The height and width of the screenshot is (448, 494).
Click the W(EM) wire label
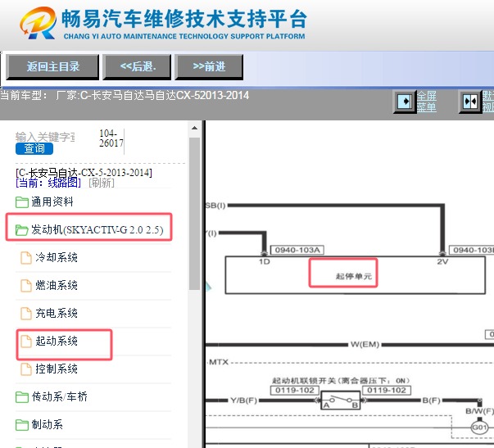tap(365, 344)
